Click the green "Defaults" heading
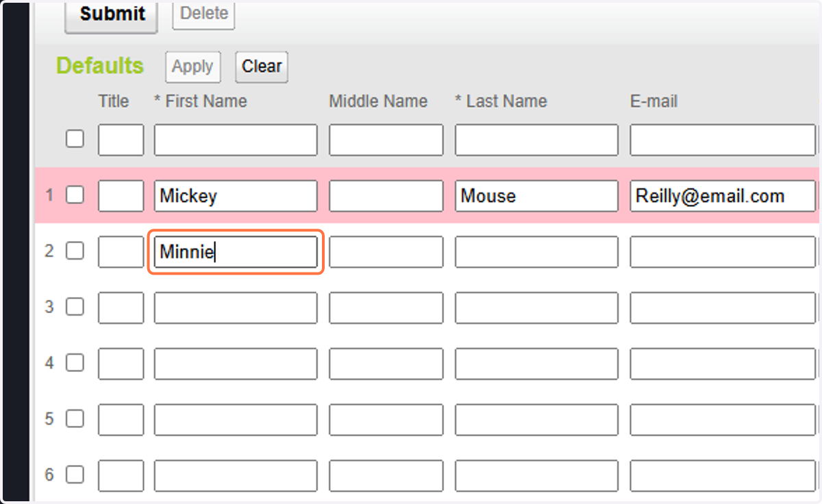Viewport: 822px width, 504px height. [x=100, y=66]
